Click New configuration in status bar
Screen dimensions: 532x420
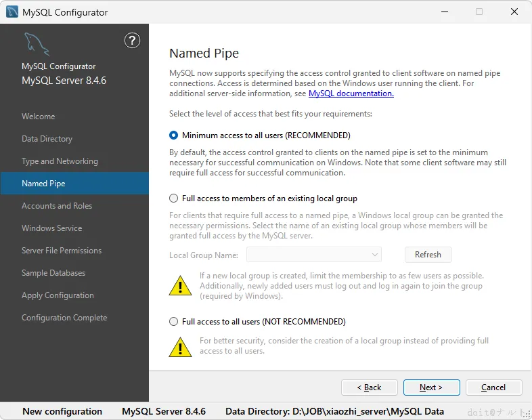point(62,411)
